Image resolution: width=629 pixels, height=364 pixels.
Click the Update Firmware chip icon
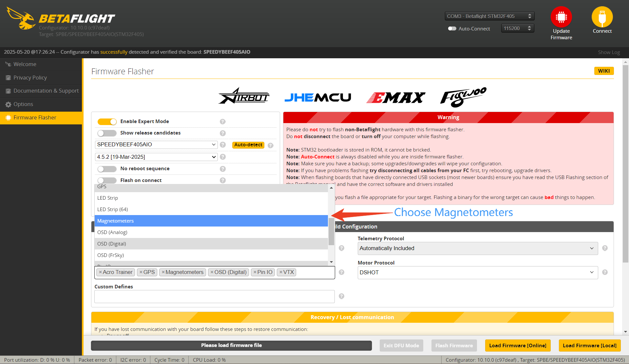click(561, 17)
